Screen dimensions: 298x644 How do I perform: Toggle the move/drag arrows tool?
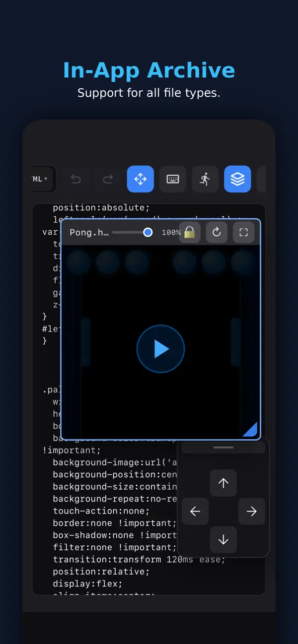pos(141,179)
